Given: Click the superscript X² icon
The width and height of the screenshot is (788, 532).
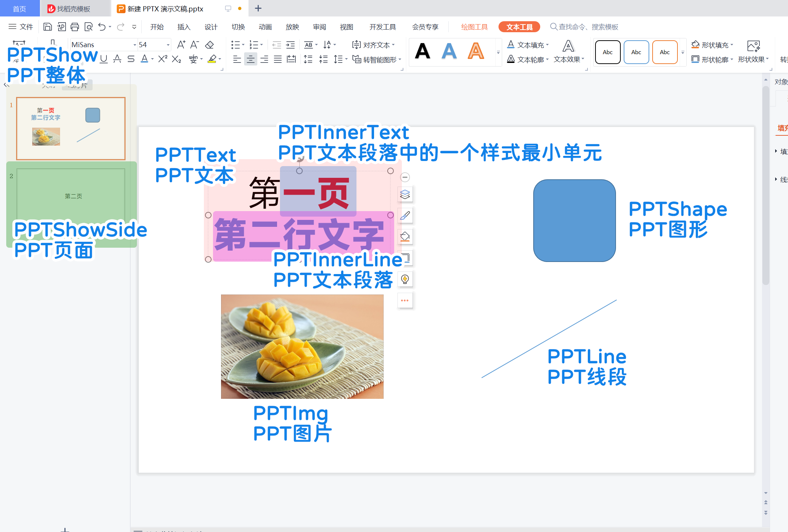Looking at the screenshot, I should point(163,59).
